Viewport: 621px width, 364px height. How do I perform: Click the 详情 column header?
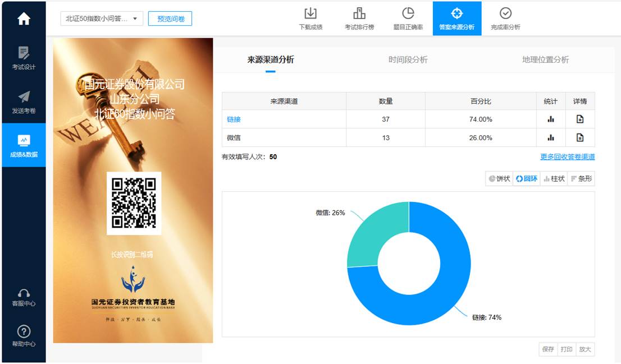click(580, 102)
